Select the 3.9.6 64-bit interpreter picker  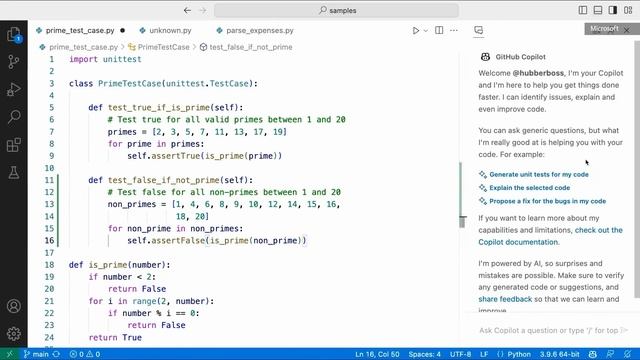(560, 354)
